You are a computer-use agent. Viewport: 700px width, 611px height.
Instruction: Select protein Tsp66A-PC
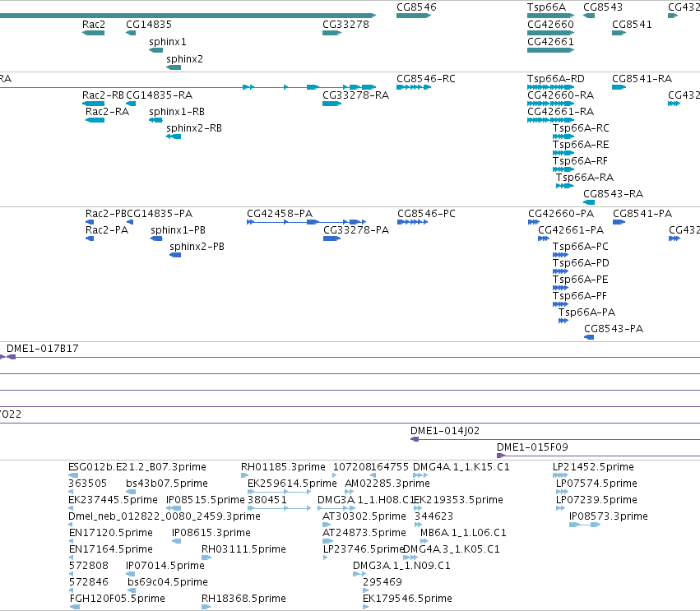coord(560,255)
